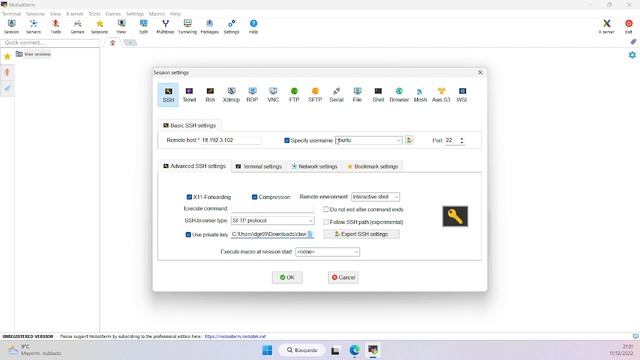This screenshot has width=640, height=360.
Task: Click the Execute command input field
Action: pos(273,209)
